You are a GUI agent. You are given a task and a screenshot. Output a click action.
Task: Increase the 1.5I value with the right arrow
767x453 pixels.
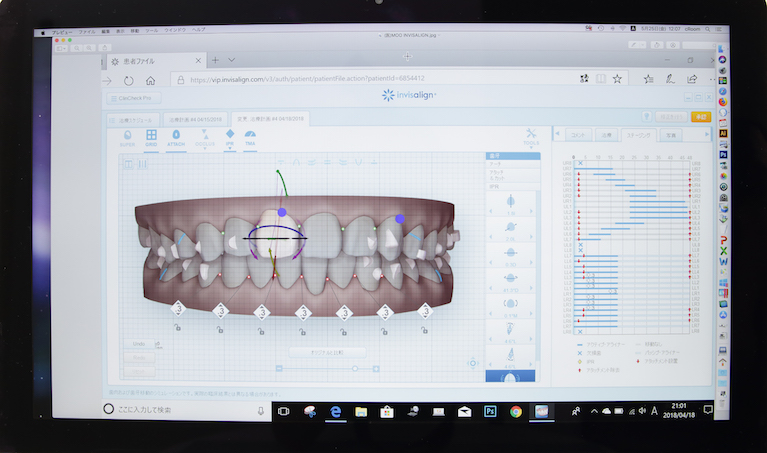531,211
